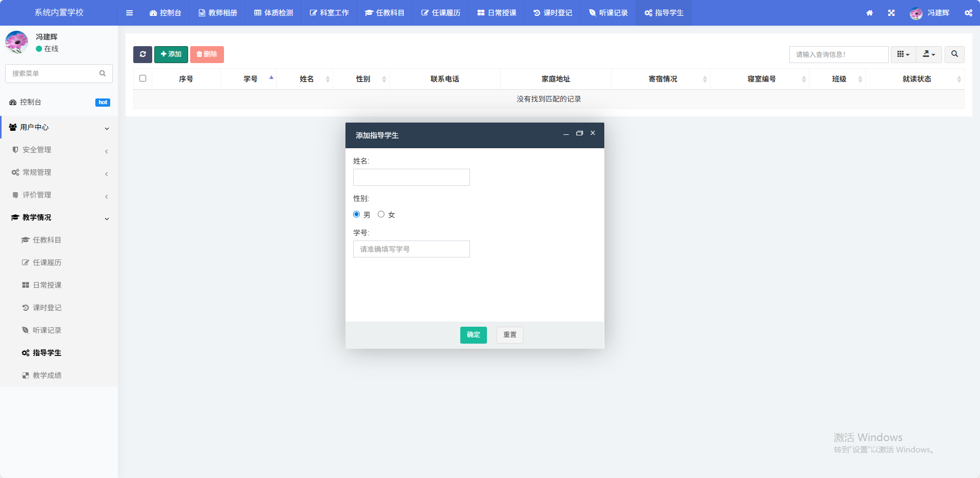
Task: Select the 男 radio button
Action: coord(357,214)
